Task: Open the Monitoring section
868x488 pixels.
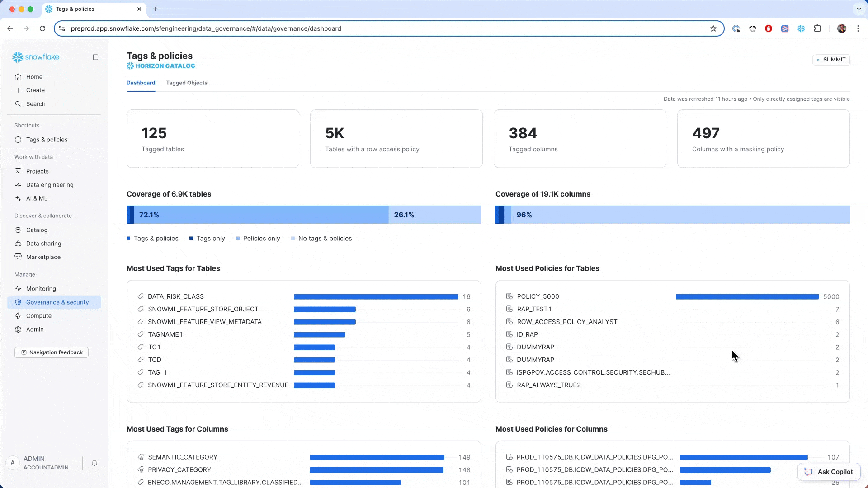Action: point(42,288)
